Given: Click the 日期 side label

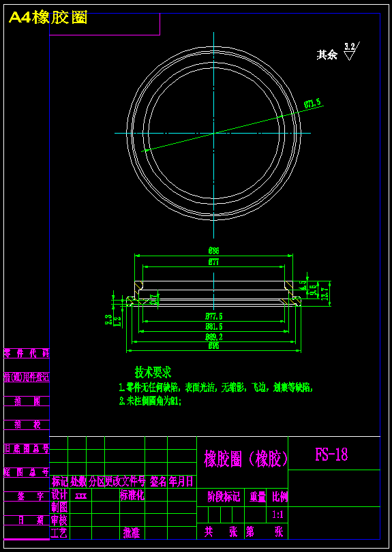Looking at the screenshot, I should [31, 520].
